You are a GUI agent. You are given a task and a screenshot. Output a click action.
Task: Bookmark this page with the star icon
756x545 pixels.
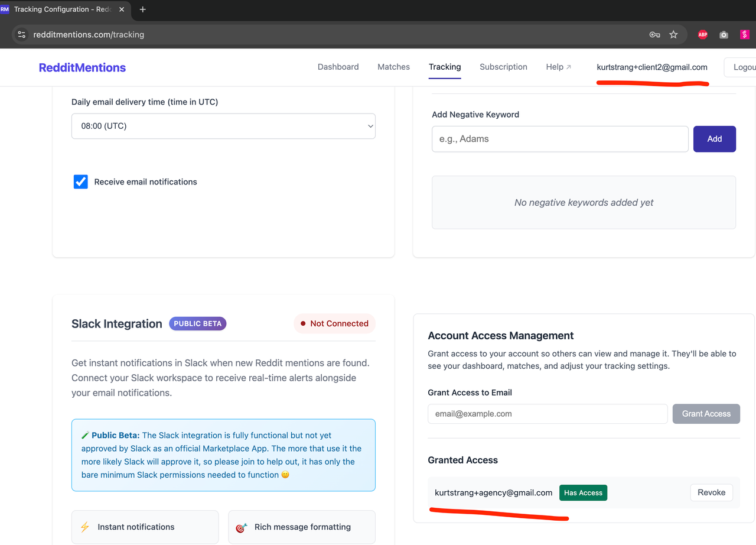673,35
